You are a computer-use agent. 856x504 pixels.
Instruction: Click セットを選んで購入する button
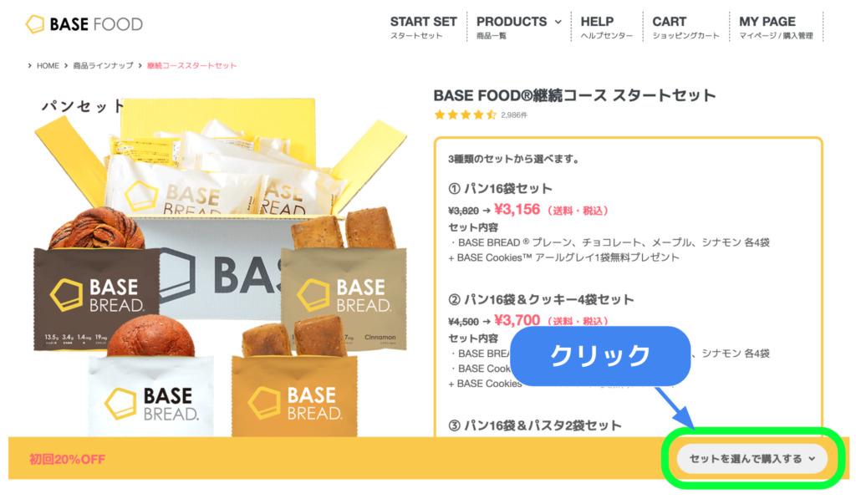coord(752,459)
